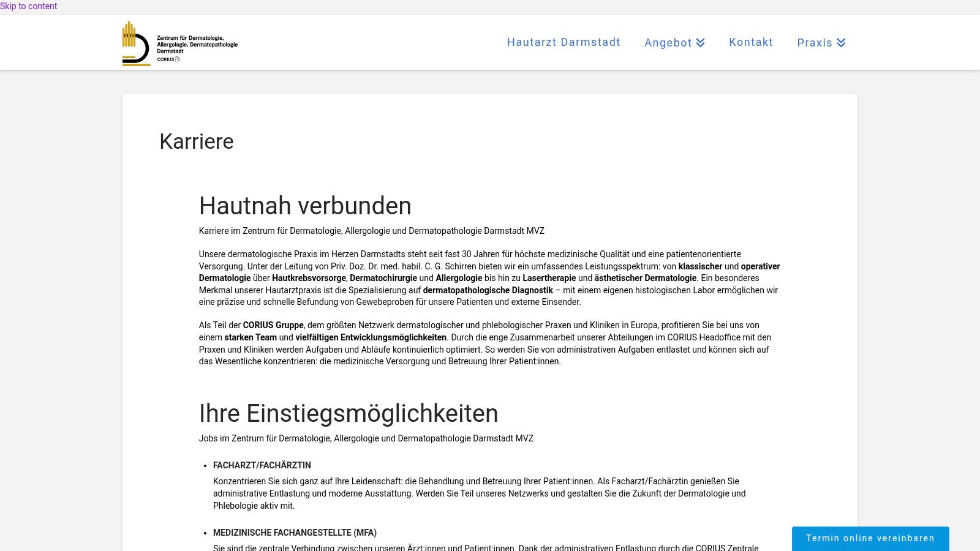Click bold vielfältigen Entwicklungsmöglichkeiten text
The height and width of the screenshot is (551, 980).
(x=371, y=337)
